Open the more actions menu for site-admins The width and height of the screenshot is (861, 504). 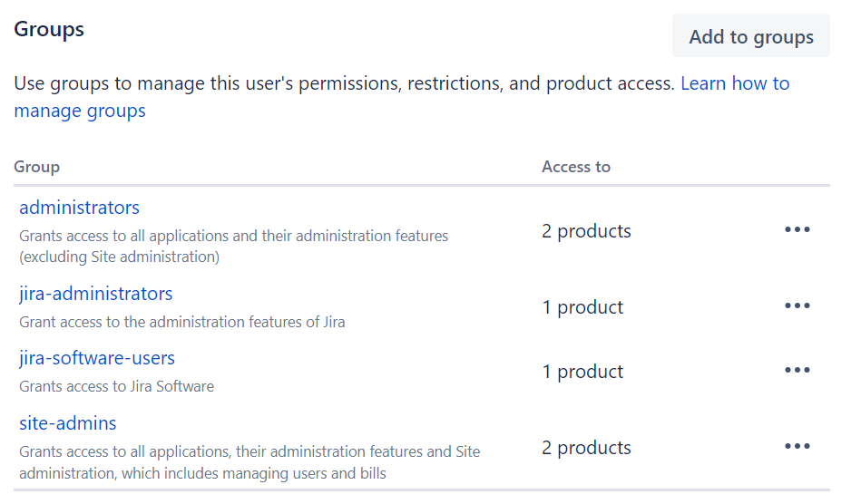coord(797,447)
